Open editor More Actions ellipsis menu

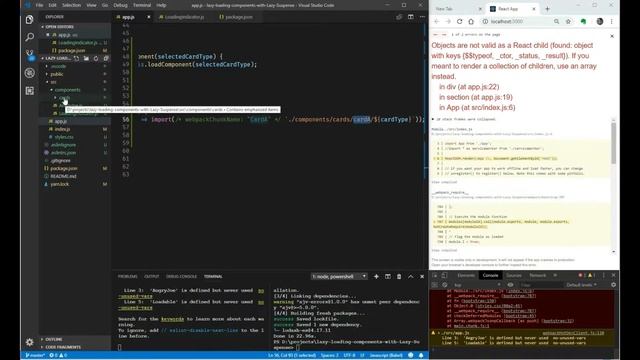422,17
